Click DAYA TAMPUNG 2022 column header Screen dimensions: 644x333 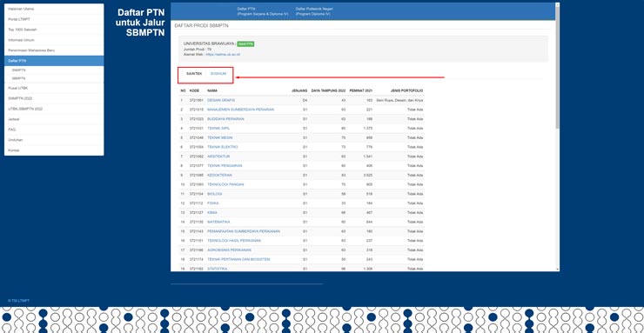click(329, 90)
